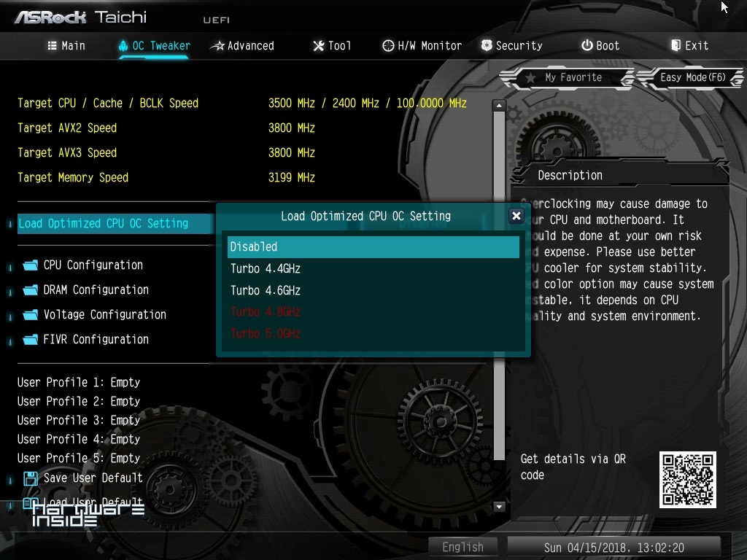Click the scroll up arrow of settings list
This screenshot has width=747, height=560.
[499, 105]
